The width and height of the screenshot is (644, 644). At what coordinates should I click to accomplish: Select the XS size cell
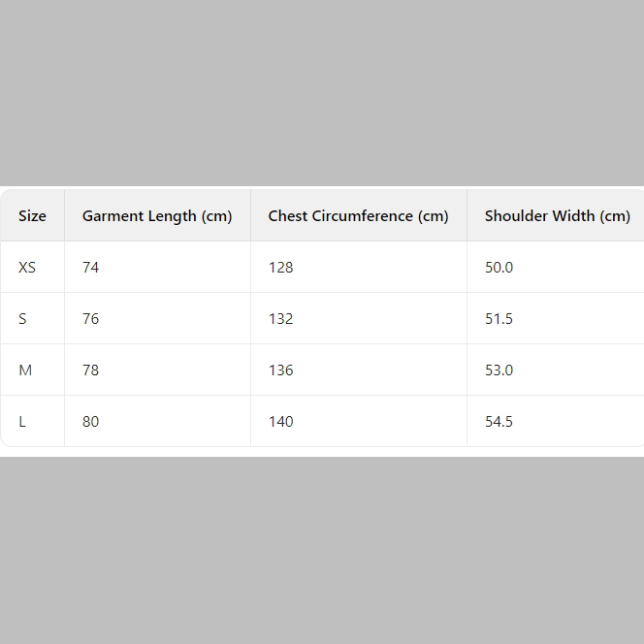point(27,268)
